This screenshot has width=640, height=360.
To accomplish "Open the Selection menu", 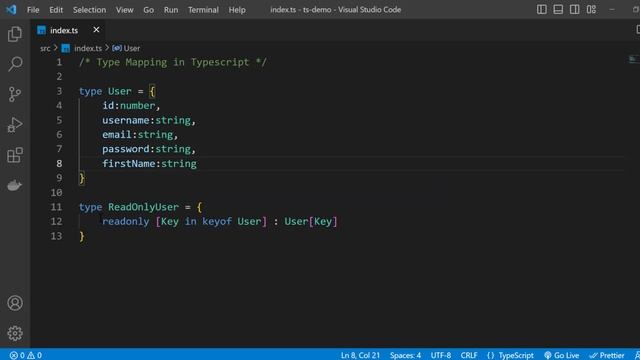I will (x=89, y=10).
